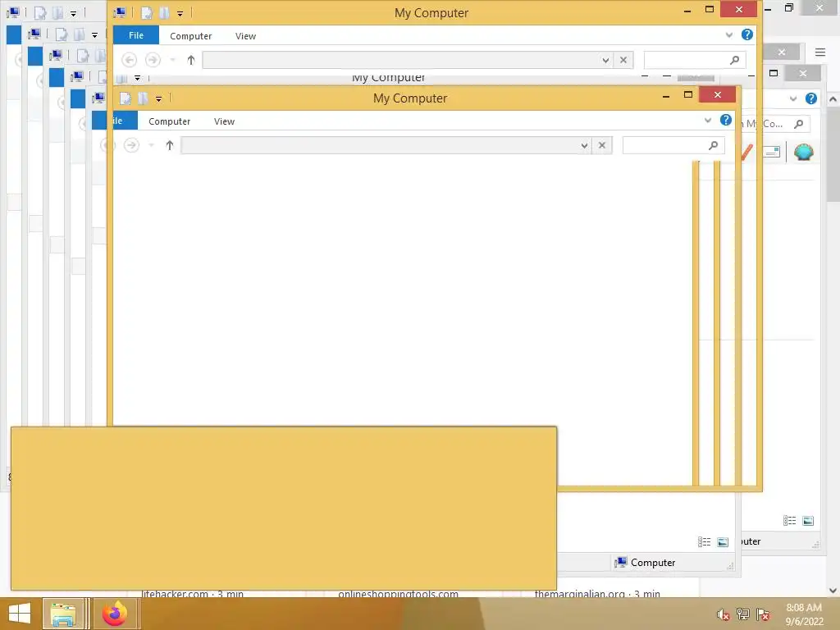Image resolution: width=840 pixels, height=630 pixels.
Task: Click Back arrow in upper My Computer window
Action: point(129,60)
